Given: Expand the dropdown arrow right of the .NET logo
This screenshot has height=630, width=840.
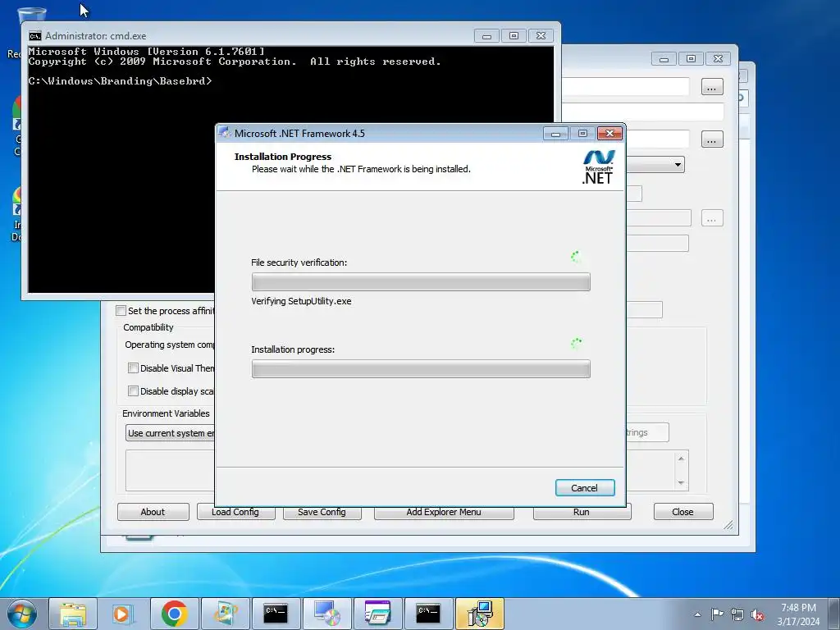Looking at the screenshot, I should tap(678, 164).
